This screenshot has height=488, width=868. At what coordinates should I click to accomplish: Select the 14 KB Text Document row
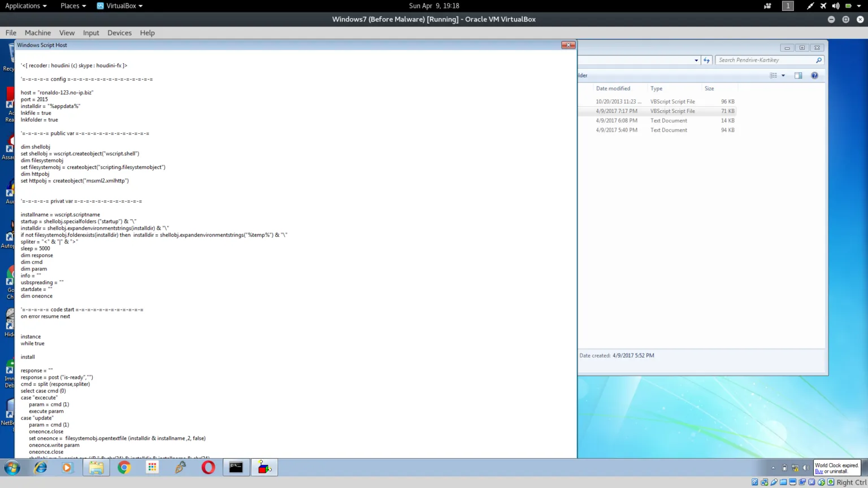pyautogui.click(x=657, y=121)
